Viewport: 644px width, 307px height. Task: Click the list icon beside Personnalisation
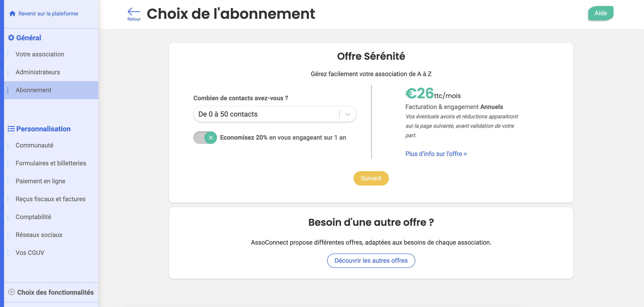tap(11, 129)
